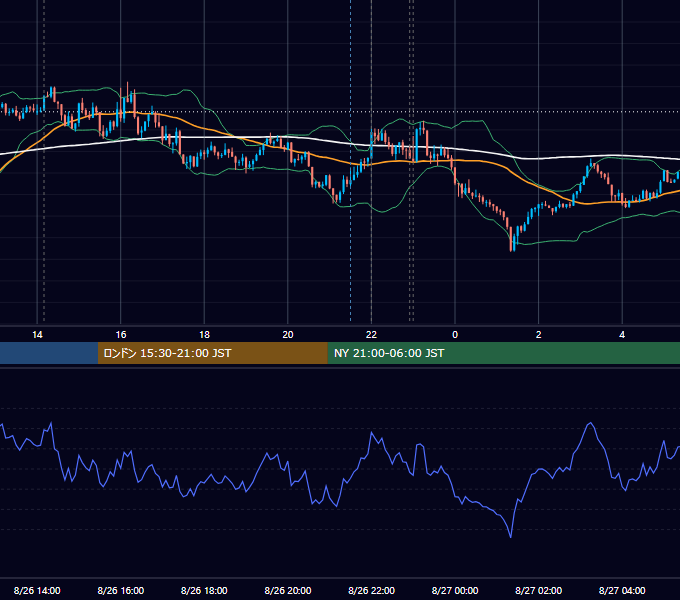Click the 8/27 00:00 date label
680x600 pixels.
coord(455,590)
